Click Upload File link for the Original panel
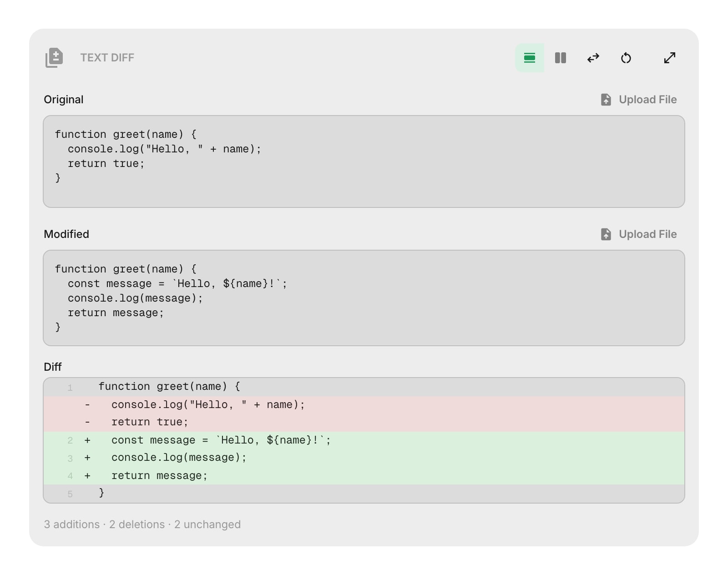This screenshot has height=575, width=728. tap(647, 99)
